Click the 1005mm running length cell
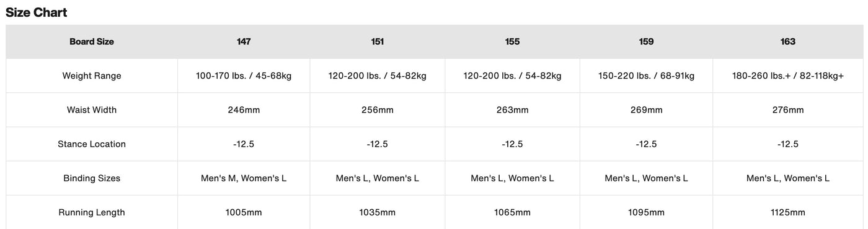 [244, 212]
